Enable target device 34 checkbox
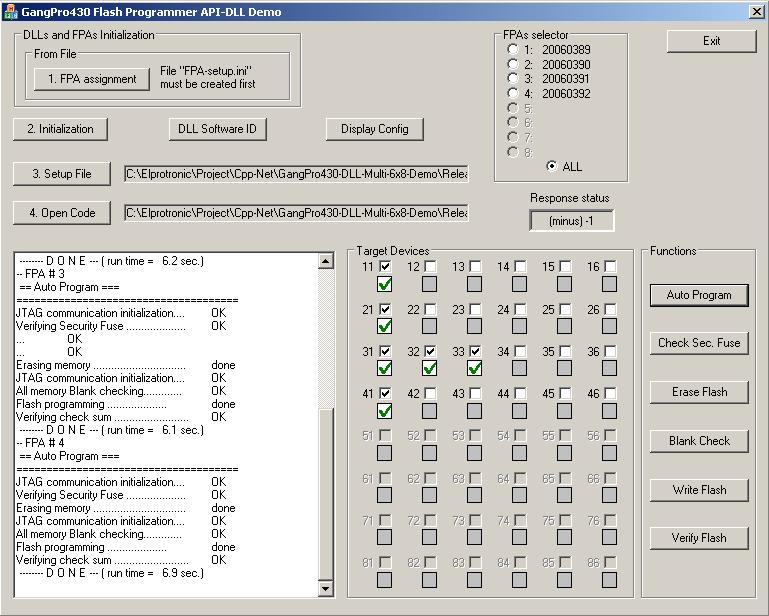This screenshot has height=616, width=769. point(520,351)
